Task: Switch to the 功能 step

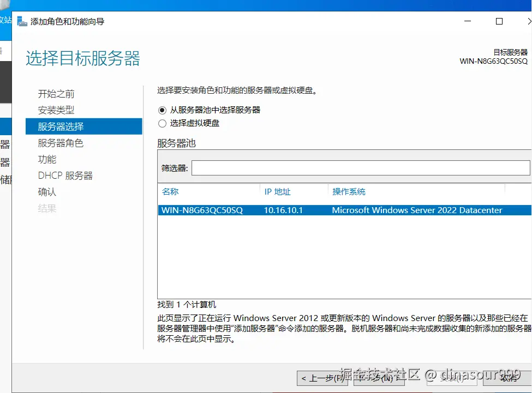Action: (47, 159)
